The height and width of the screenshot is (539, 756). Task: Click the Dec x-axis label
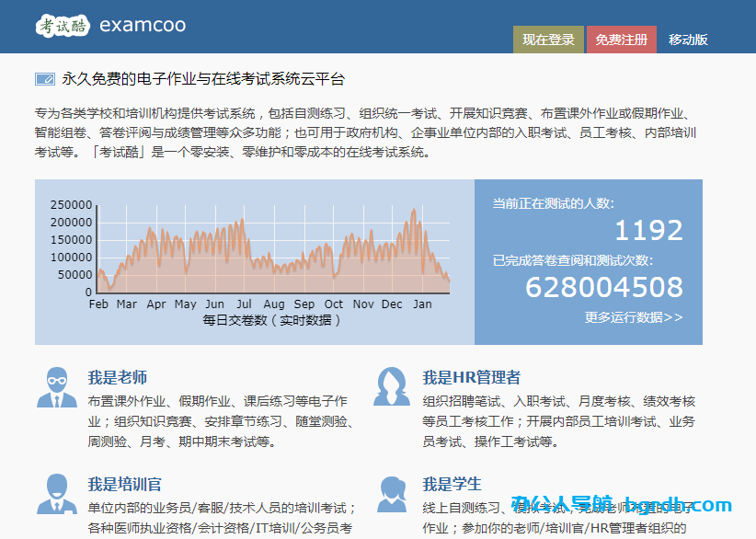coord(392,304)
